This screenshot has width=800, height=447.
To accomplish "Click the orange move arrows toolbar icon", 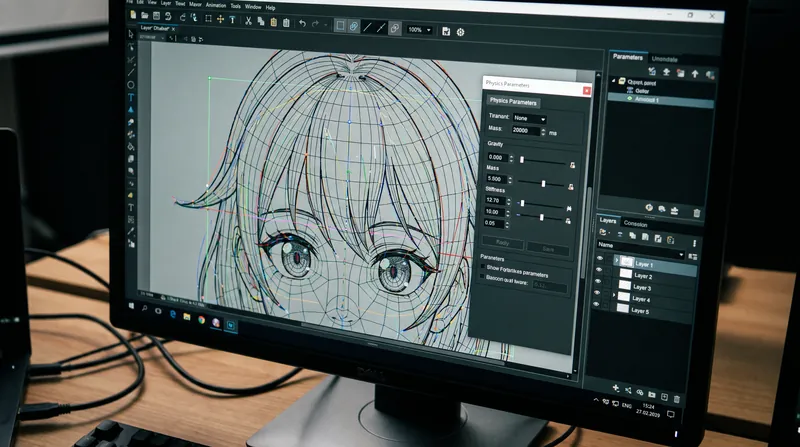I will (x=220, y=19).
